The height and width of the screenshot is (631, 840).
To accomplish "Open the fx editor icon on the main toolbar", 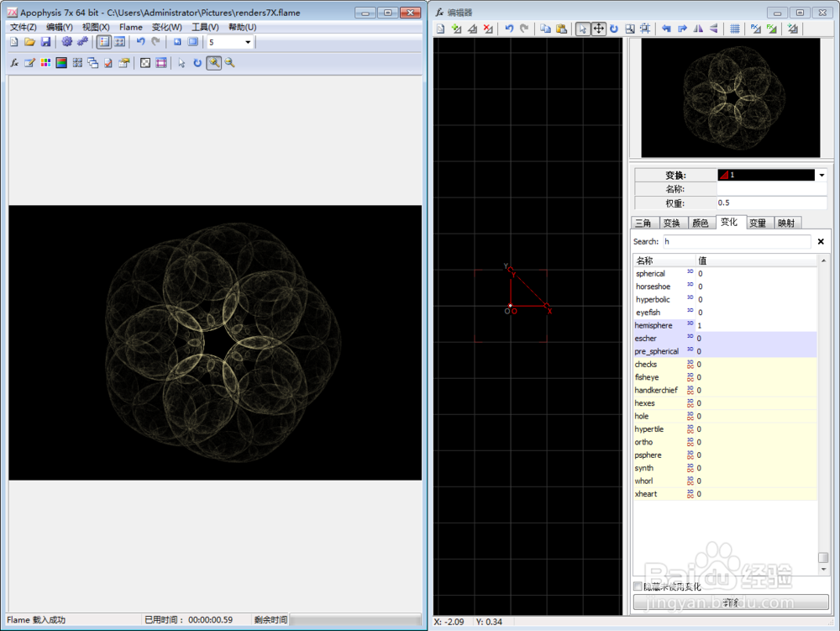I will [x=13, y=62].
